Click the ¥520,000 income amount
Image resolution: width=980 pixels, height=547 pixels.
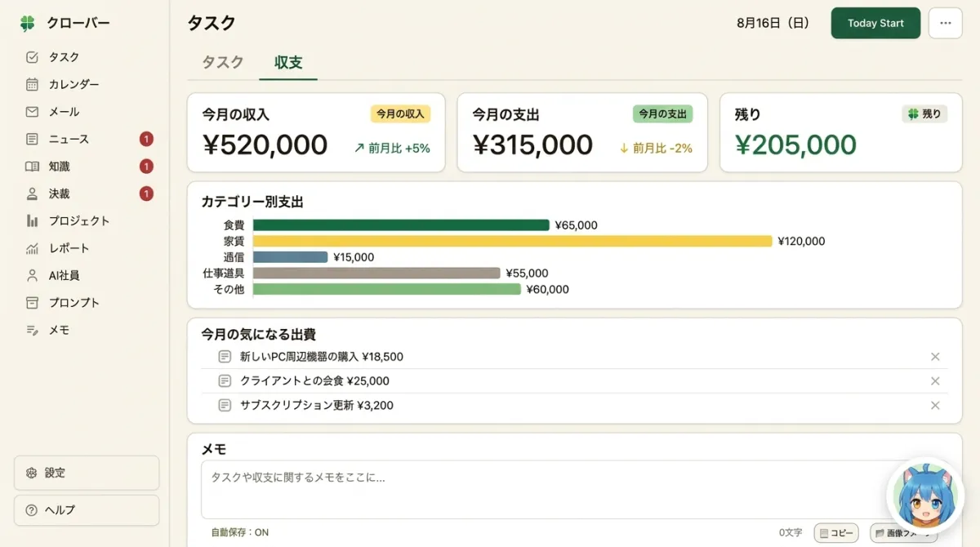[265, 145]
